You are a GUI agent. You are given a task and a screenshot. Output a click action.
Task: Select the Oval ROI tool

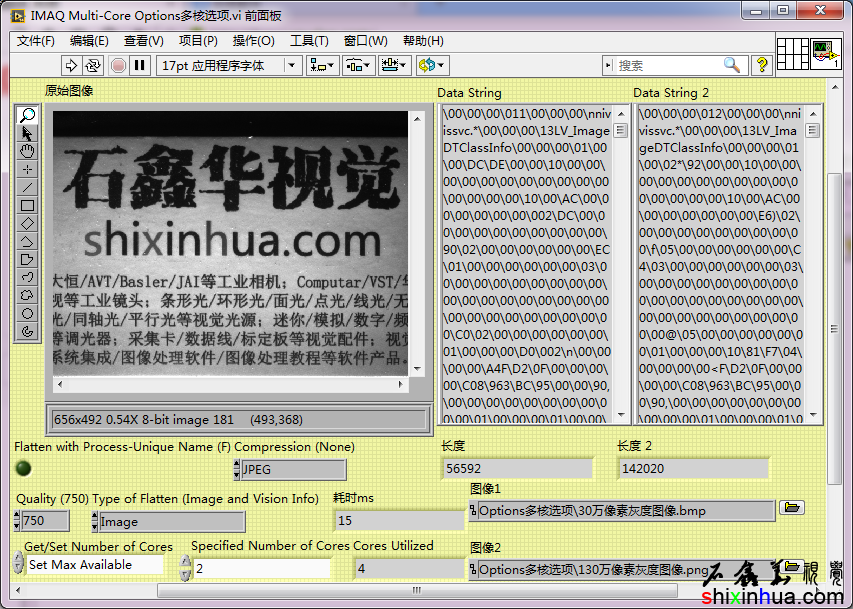click(x=27, y=314)
